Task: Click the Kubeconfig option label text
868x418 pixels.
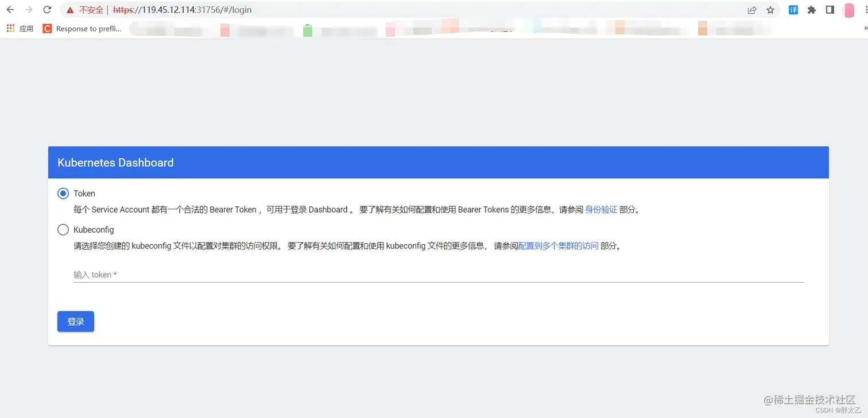Action: point(94,230)
